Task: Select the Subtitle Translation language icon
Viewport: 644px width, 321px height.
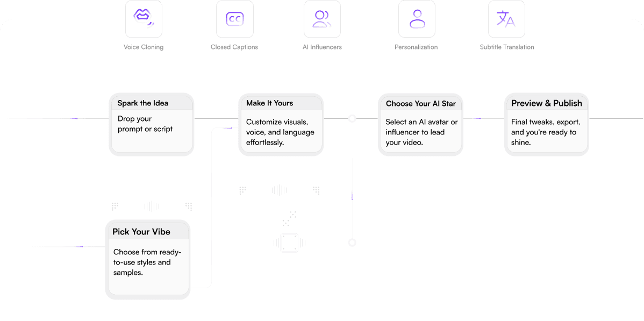Action: 506,18
